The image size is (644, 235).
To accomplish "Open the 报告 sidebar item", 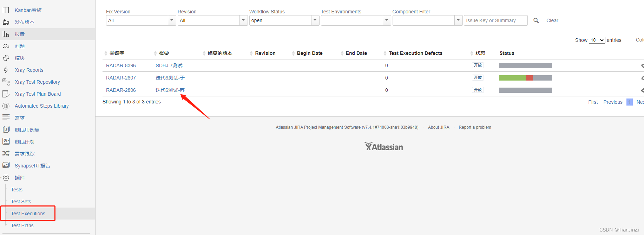I will coord(47,34).
